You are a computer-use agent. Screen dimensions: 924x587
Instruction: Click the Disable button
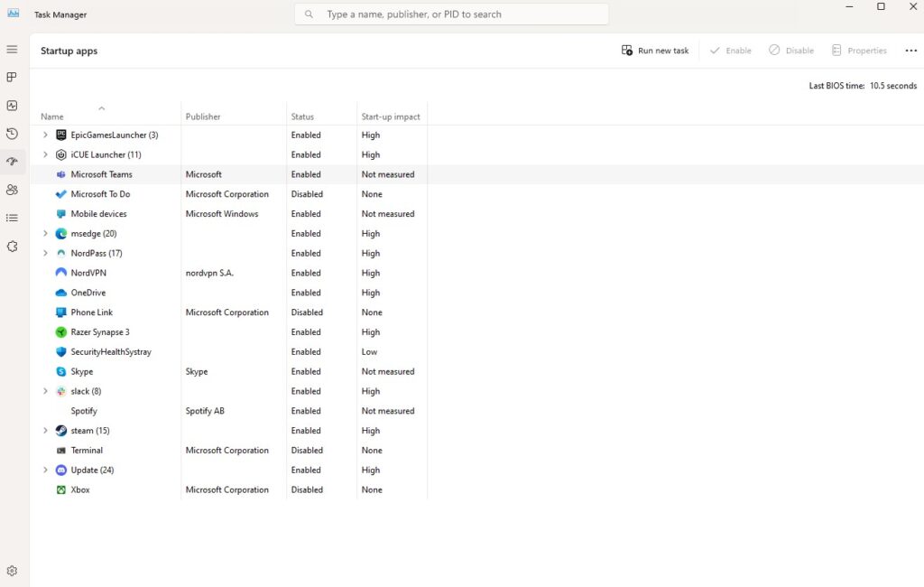[x=790, y=51]
